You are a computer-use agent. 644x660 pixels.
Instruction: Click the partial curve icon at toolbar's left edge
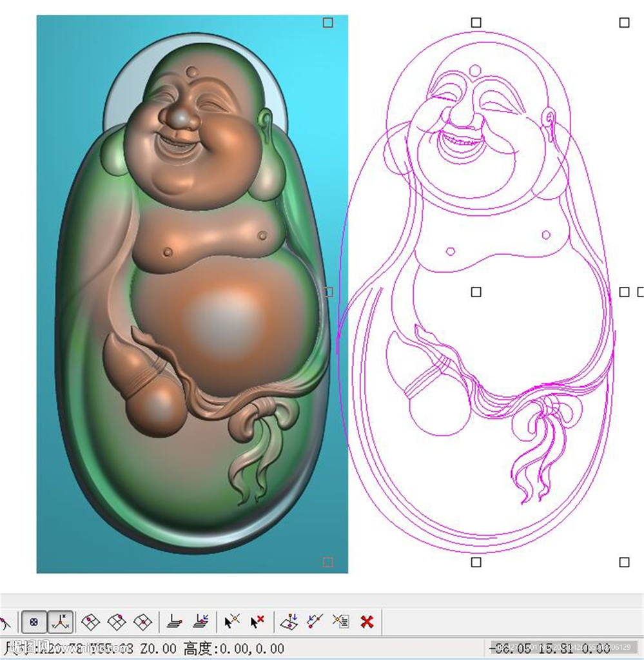click(6, 623)
